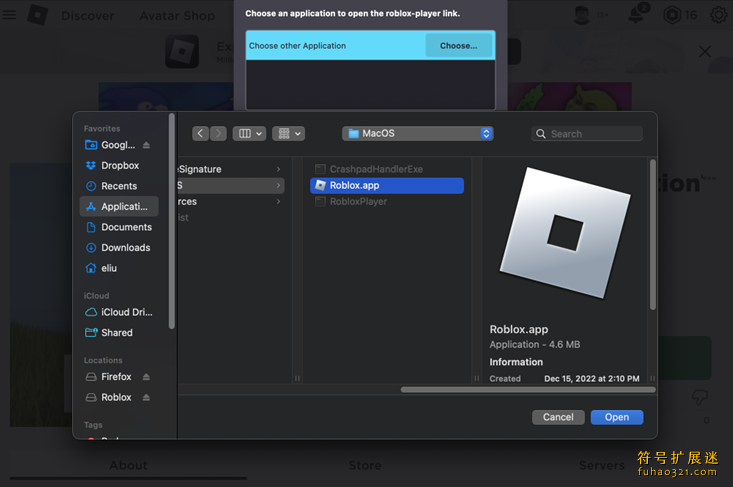Open the Roblox hamburger menu
733x487 pixels.
9,15
